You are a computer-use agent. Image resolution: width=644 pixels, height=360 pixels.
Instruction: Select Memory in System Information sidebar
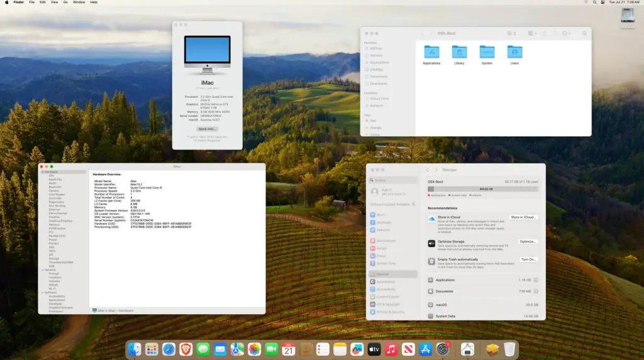tap(54, 224)
